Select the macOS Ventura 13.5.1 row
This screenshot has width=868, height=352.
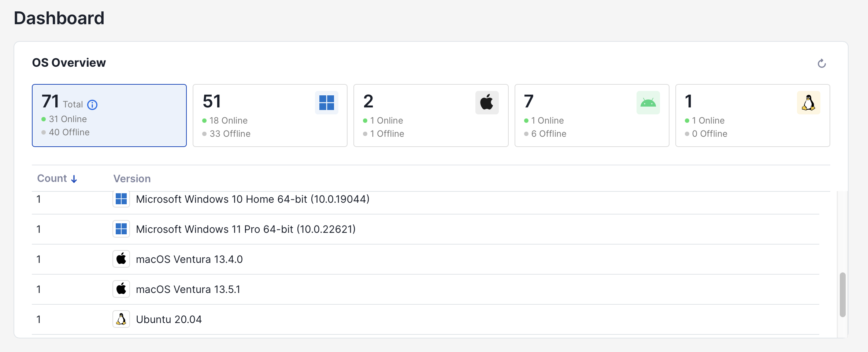pos(189,289)
